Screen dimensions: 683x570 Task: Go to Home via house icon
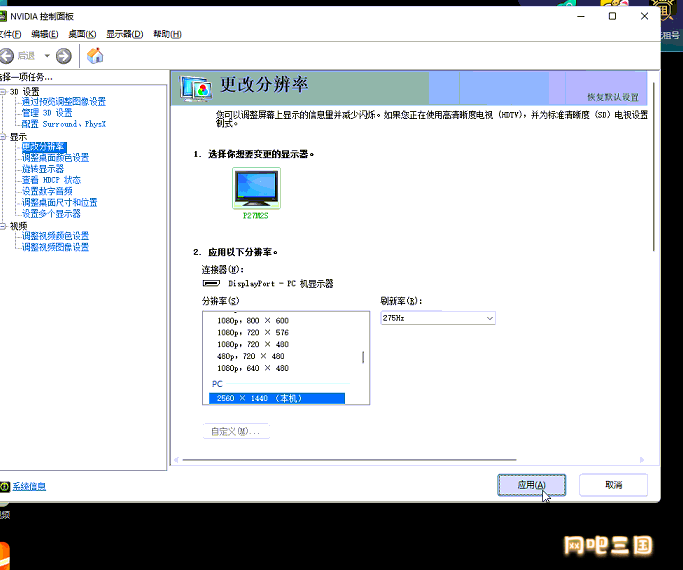[x=95, y=56]
